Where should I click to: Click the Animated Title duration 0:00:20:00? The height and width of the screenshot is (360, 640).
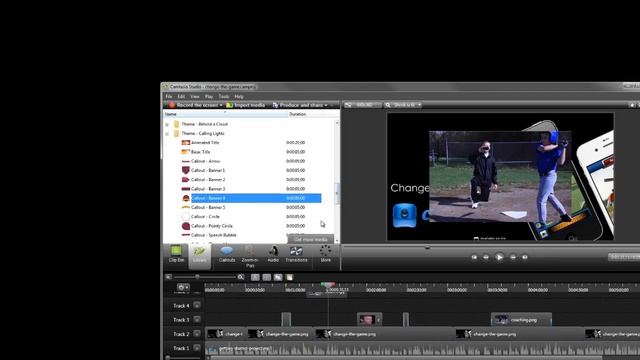click(296, 142)
